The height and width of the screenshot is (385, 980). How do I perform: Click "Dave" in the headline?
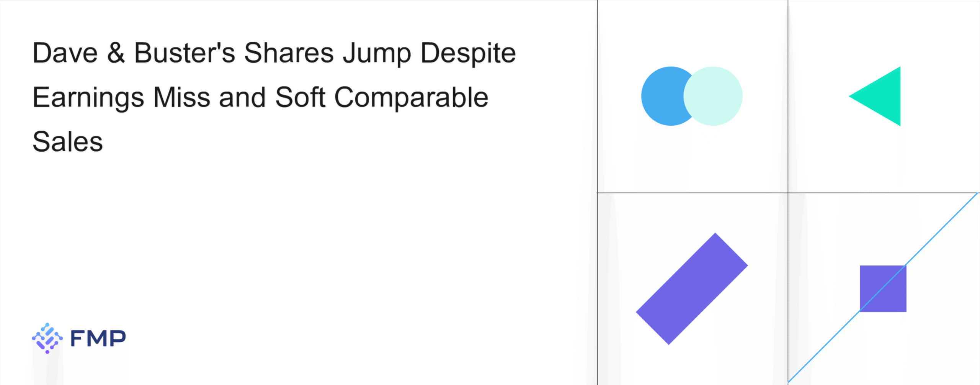tap(65, 53)
